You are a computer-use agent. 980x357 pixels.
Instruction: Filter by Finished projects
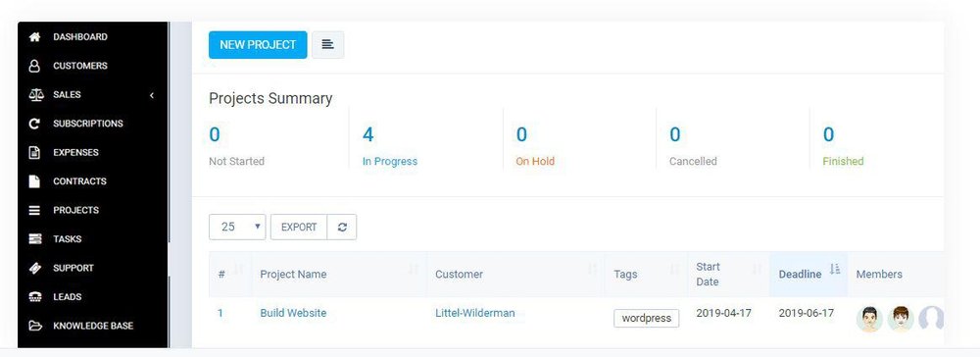click(x=843, y=161)
